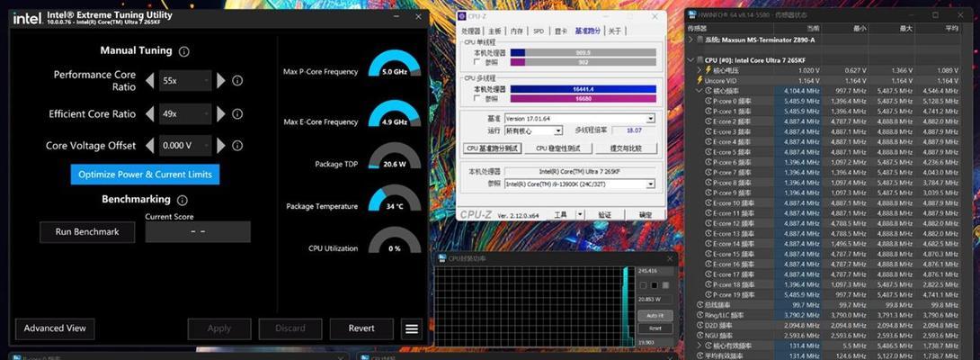
Task: Click Auto Fit in CPU封装功率 graph window
Action: tap(655, 316)
